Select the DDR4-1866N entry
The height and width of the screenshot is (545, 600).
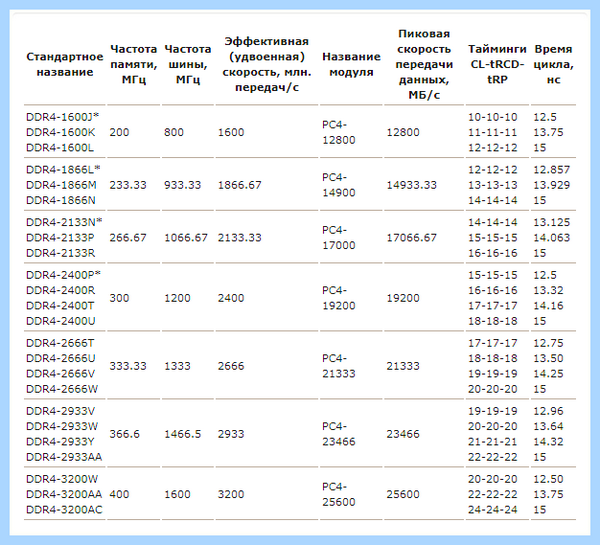(x=60, y=200)
